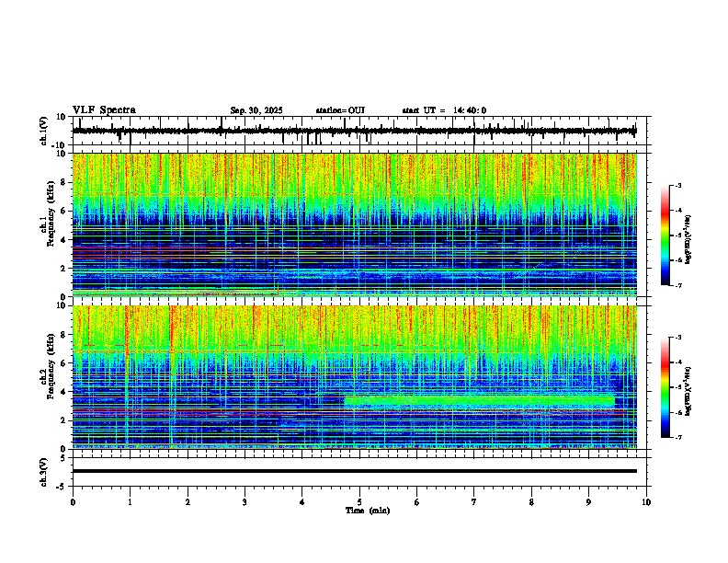Click the ch.2 colorbar log(PSD) label
This screenshot has width=728, height=563.
688,391
